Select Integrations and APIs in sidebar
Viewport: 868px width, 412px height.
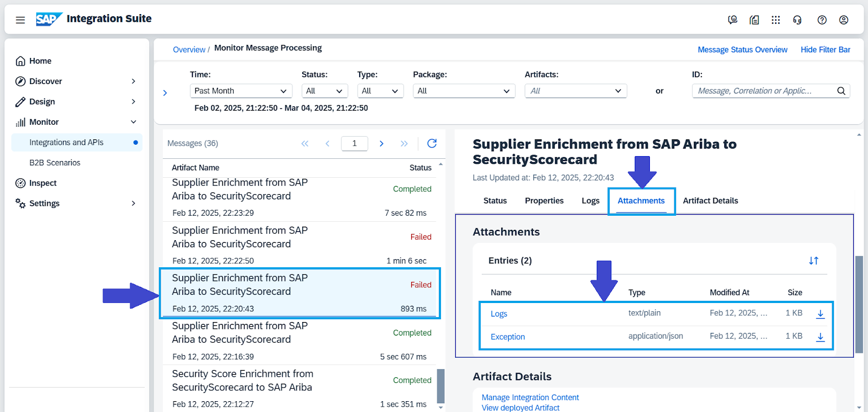click(77, 143)
